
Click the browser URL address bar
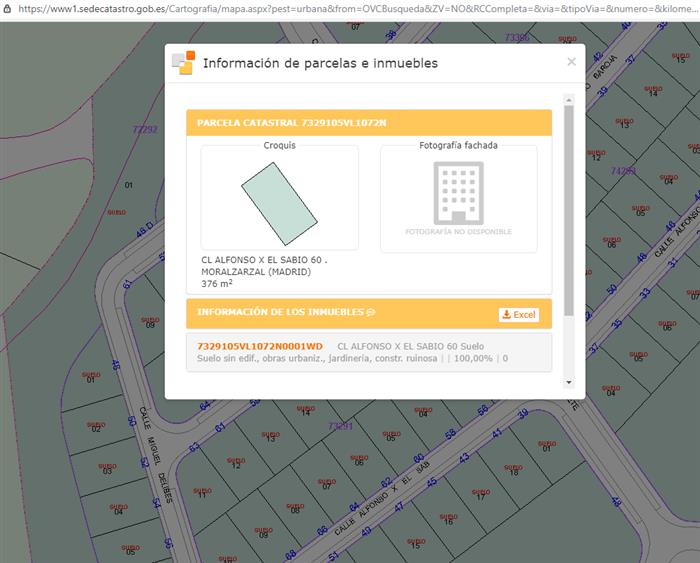tap(350, 8)
